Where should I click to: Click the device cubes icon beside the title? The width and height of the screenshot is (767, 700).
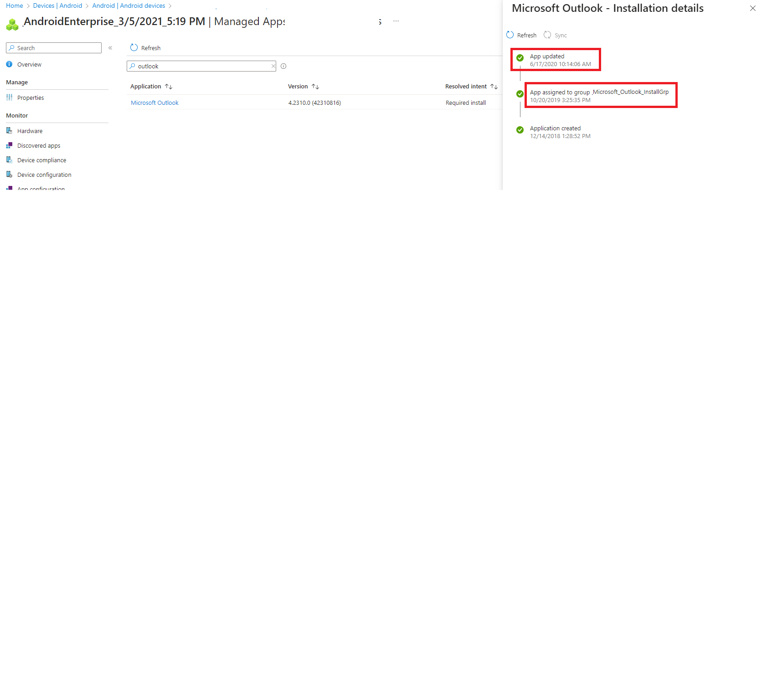click(12, 25)
